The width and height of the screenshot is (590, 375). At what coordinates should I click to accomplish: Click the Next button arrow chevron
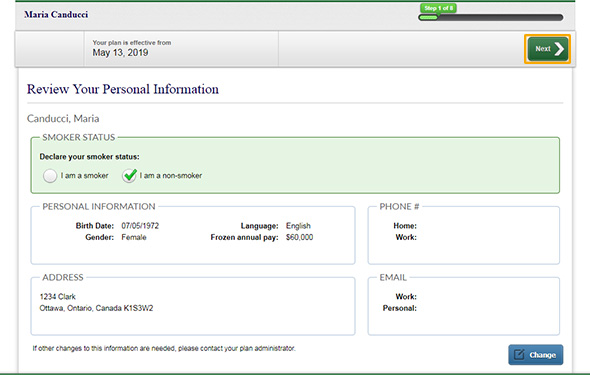[x=559, y=49]
